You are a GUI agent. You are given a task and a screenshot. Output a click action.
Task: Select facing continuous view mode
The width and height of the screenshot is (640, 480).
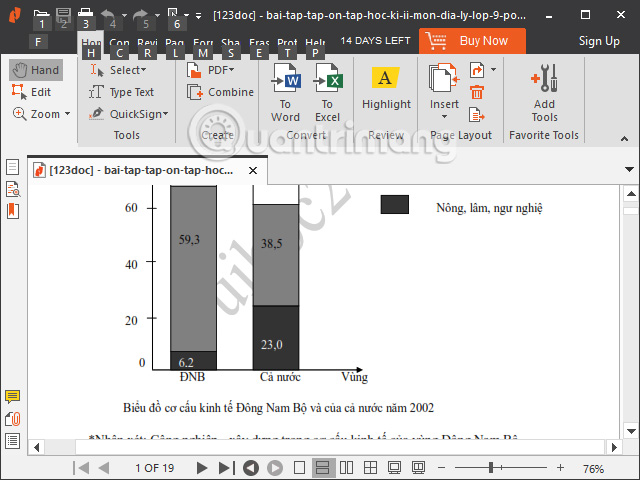[x=370, y=468]
